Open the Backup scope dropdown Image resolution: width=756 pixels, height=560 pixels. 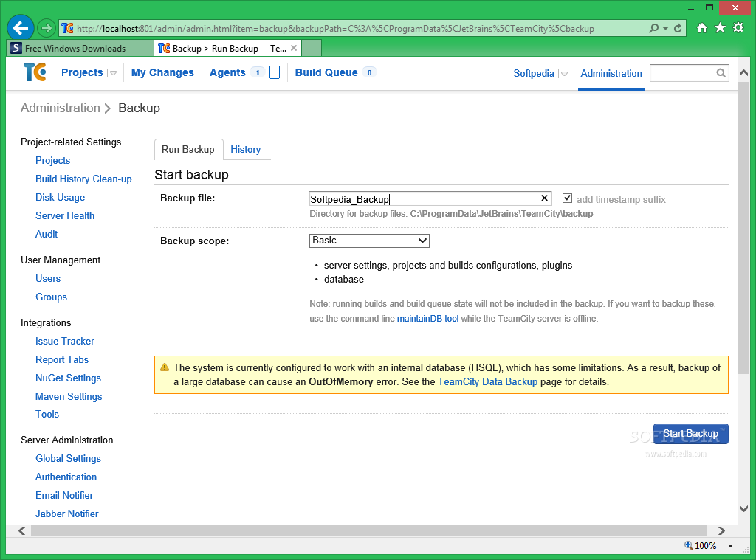click(369, 241)
